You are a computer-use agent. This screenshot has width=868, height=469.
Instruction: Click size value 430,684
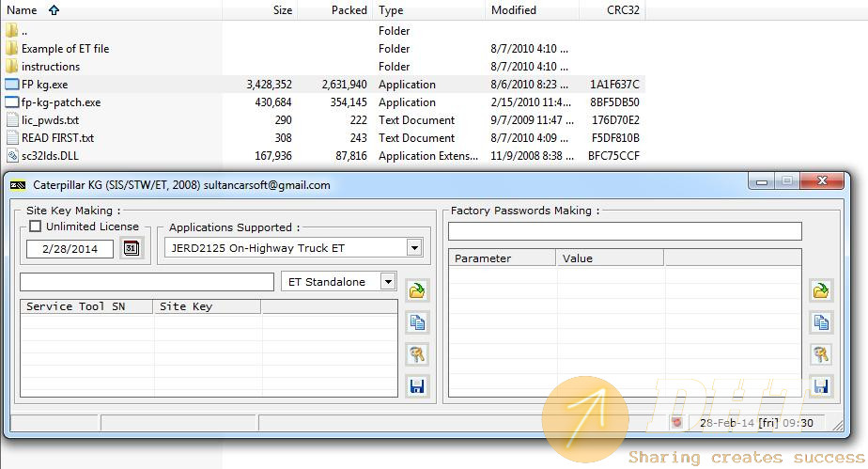(273, 102)
